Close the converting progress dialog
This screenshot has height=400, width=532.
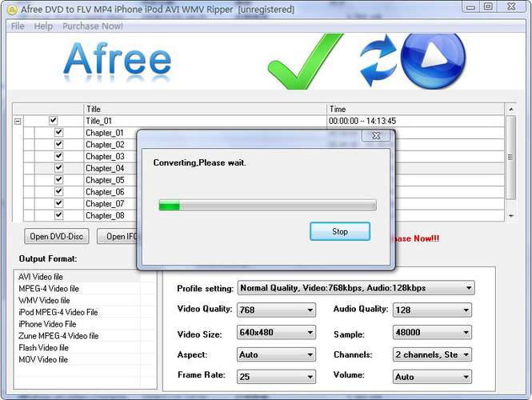(x=376, y=136)
